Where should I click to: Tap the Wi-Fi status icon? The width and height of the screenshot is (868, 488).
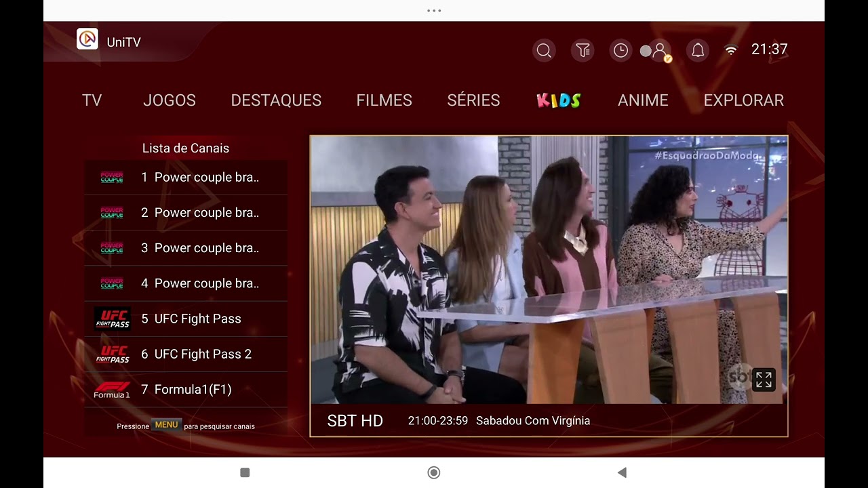(x=731, y=50)
